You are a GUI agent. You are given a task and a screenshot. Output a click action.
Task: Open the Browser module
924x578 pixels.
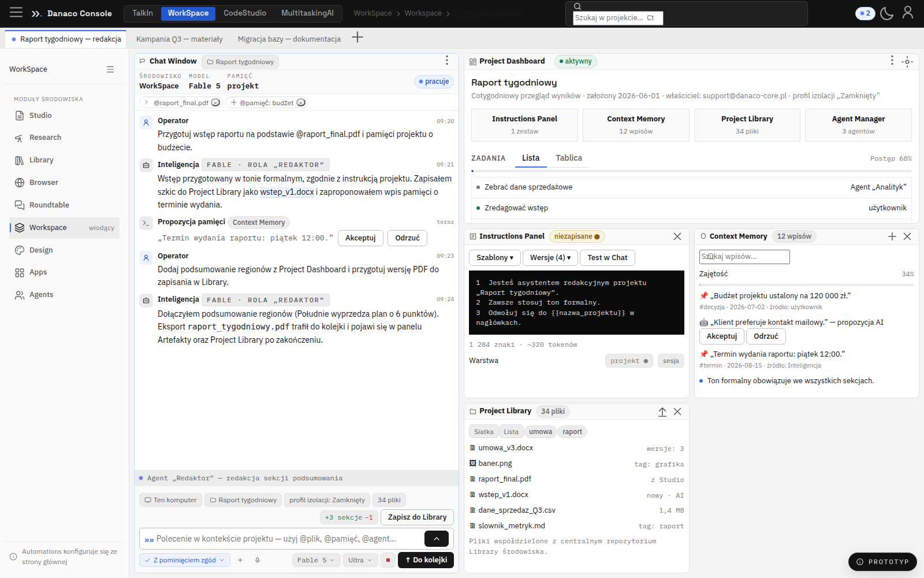coord(65,183)
